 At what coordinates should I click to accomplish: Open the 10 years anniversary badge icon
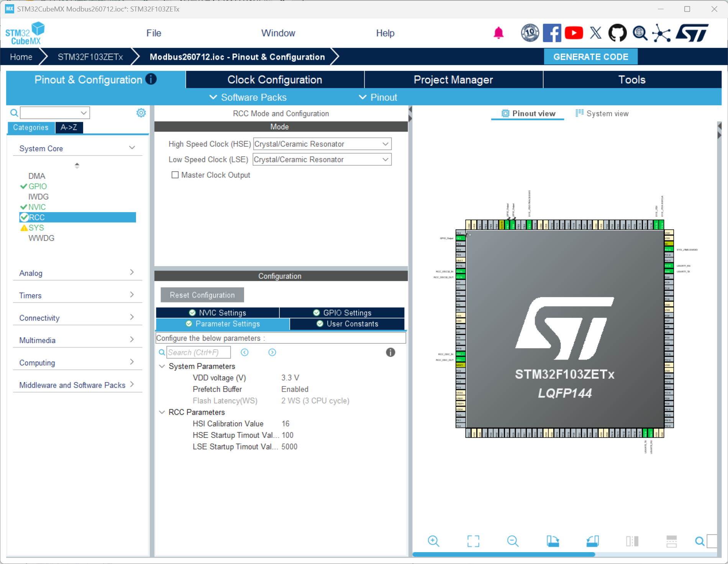point(530,33)
